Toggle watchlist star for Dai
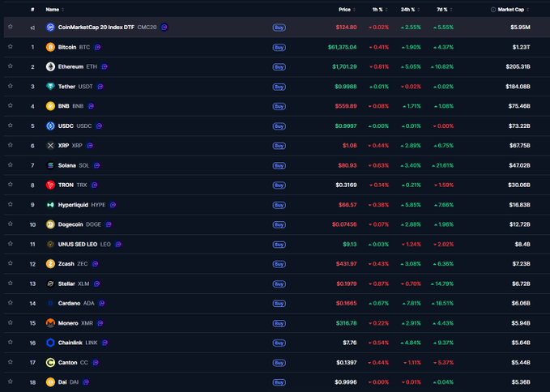550x392 pixels. 11,381
